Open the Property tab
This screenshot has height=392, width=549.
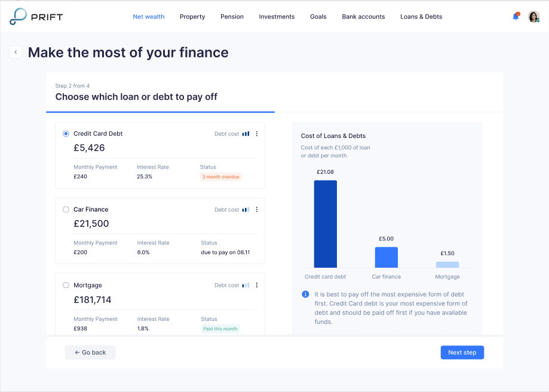tap(192, 17)
